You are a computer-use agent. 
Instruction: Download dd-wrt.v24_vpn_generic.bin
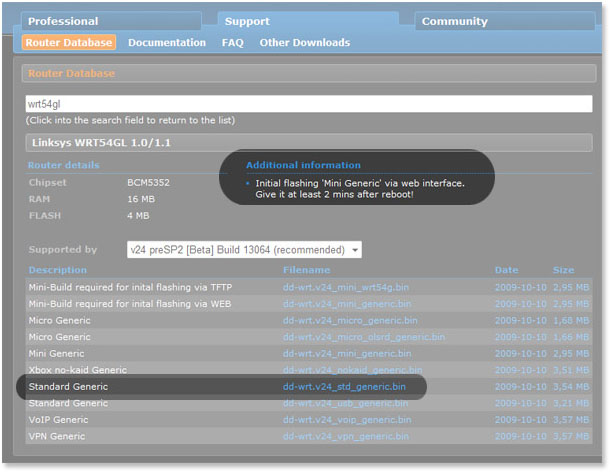[x=345, y=437]
